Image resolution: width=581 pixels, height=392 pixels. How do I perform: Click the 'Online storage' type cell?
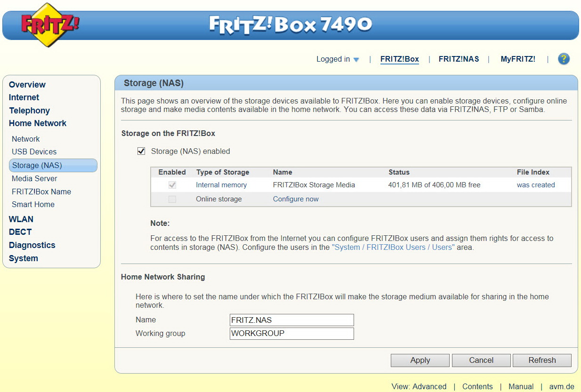pos(219,199)
